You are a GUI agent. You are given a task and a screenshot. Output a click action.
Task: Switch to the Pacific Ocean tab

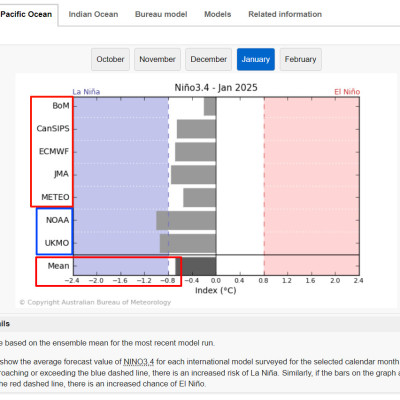[27, 15]
